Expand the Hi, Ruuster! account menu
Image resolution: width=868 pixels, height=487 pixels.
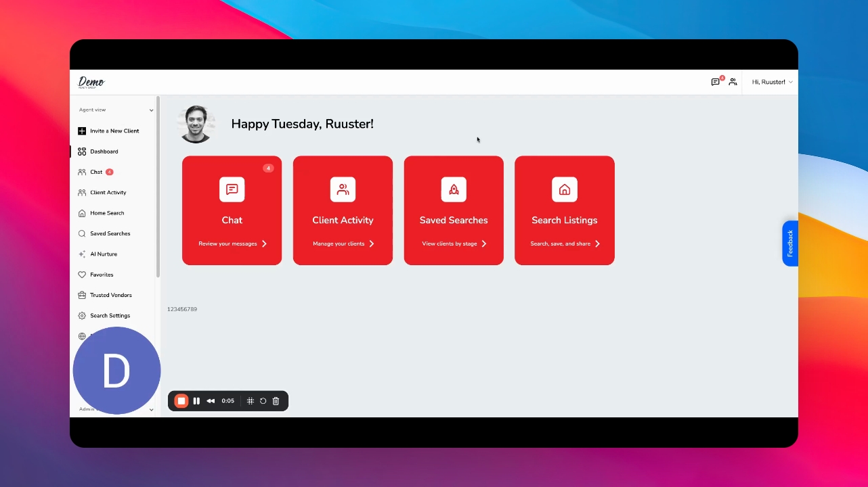click(772, 82)
